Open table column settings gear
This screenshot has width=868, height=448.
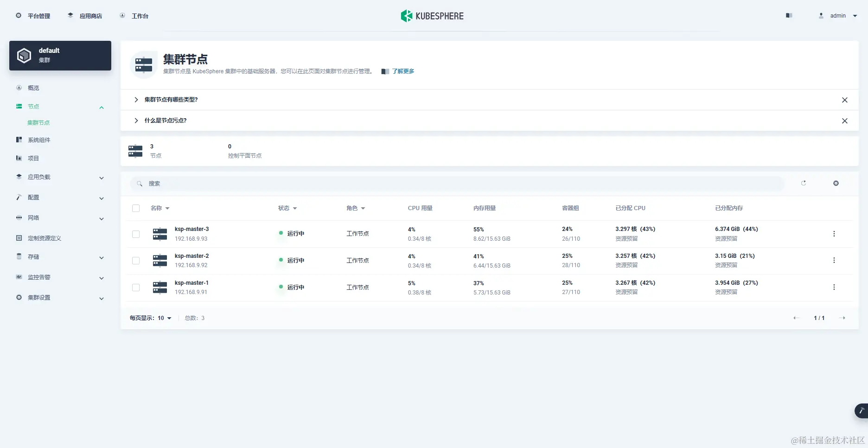836,183
